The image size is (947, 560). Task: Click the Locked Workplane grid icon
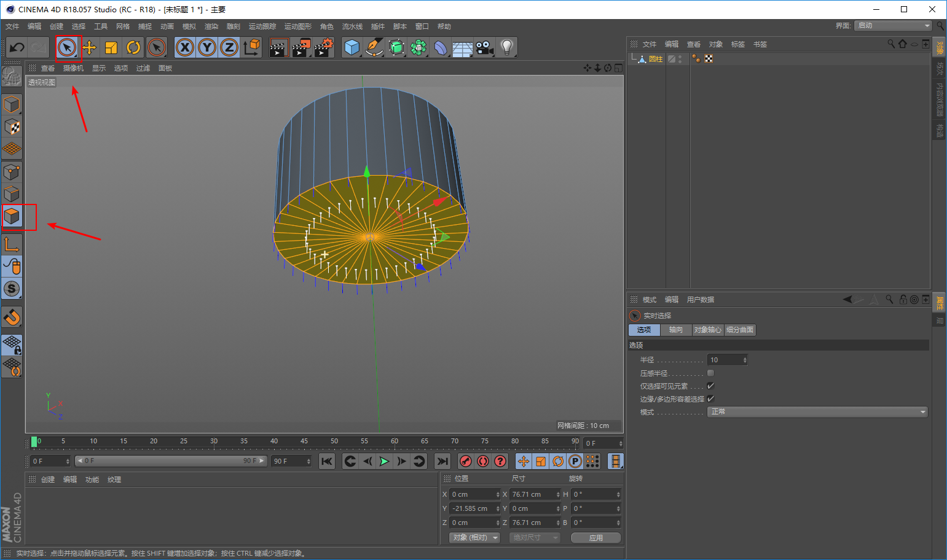(x=12, y=345)
